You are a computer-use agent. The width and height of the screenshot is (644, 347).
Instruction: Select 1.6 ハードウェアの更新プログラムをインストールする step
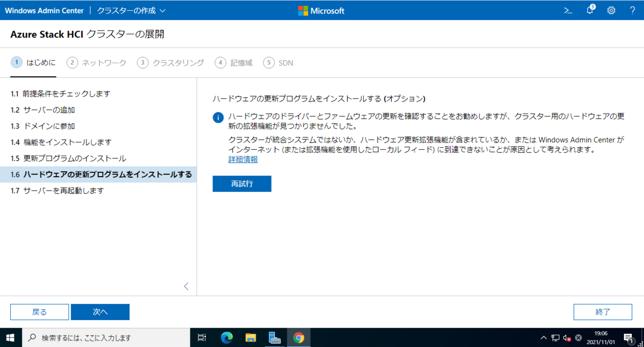coord(98,175)
